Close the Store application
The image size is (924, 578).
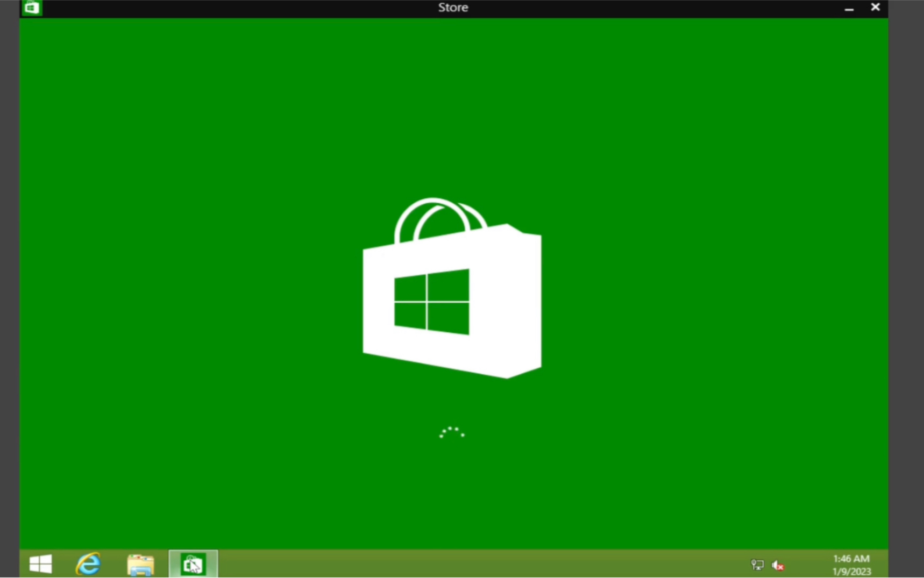[875, 7]
